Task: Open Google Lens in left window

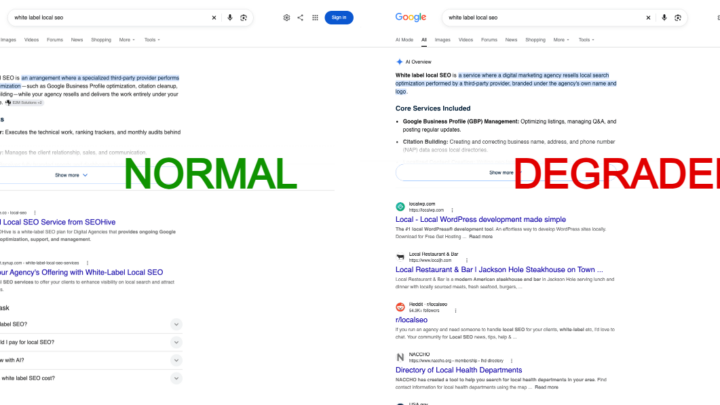Action: point(243,17)
